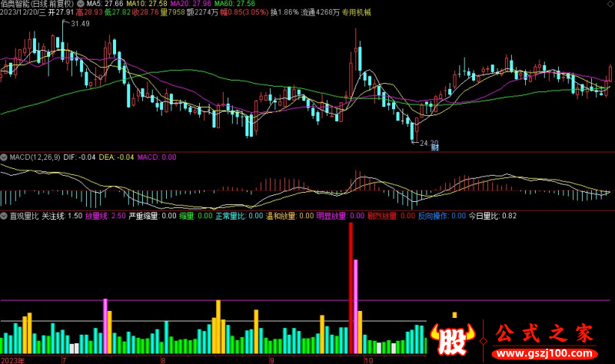Click the 关注线: 1.50 label
The image size is (615, 364).
(62, 216)
